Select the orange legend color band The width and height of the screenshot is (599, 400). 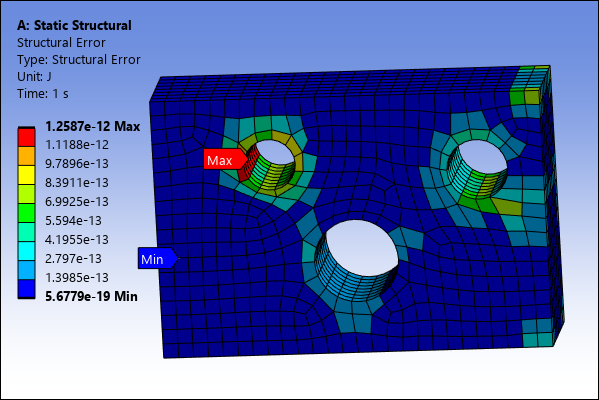pos(26,156)
